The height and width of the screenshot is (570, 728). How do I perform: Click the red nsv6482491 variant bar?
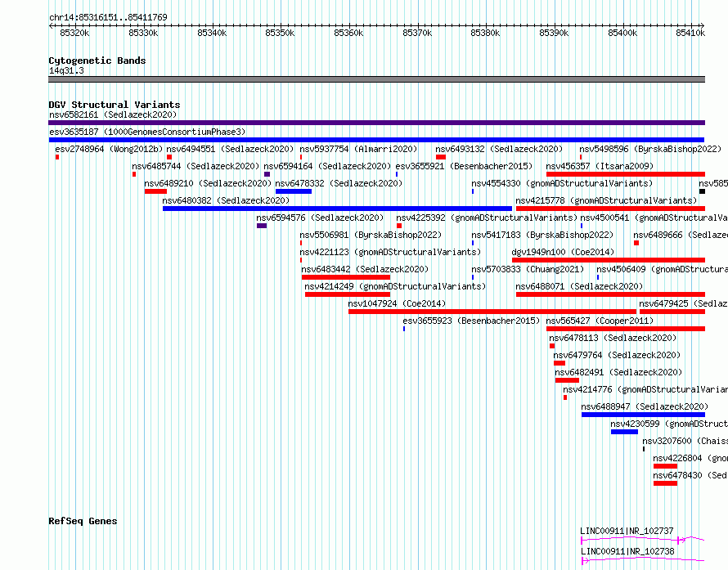coord(568,380)
